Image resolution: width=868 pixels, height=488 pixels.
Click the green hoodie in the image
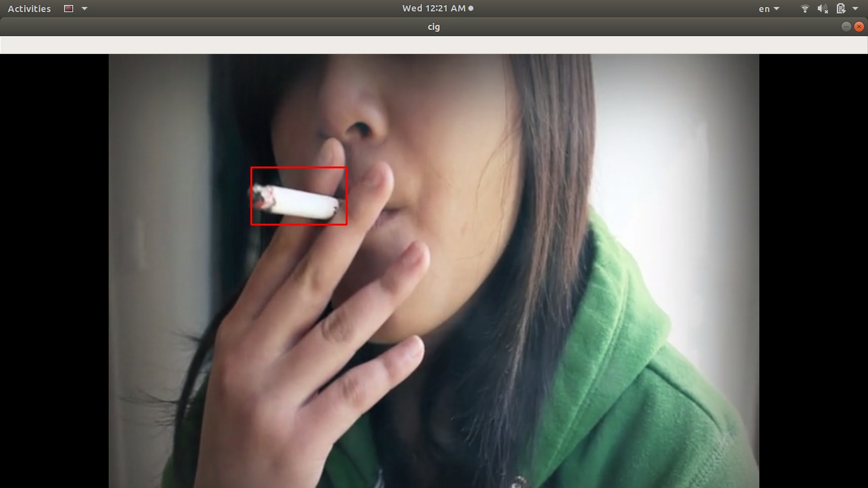pos(635,381)
